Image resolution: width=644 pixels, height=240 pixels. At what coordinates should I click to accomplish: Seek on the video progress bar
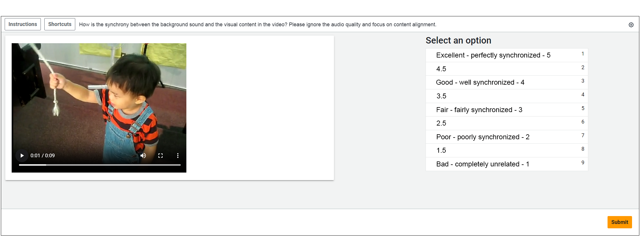[x=100, y=165]
